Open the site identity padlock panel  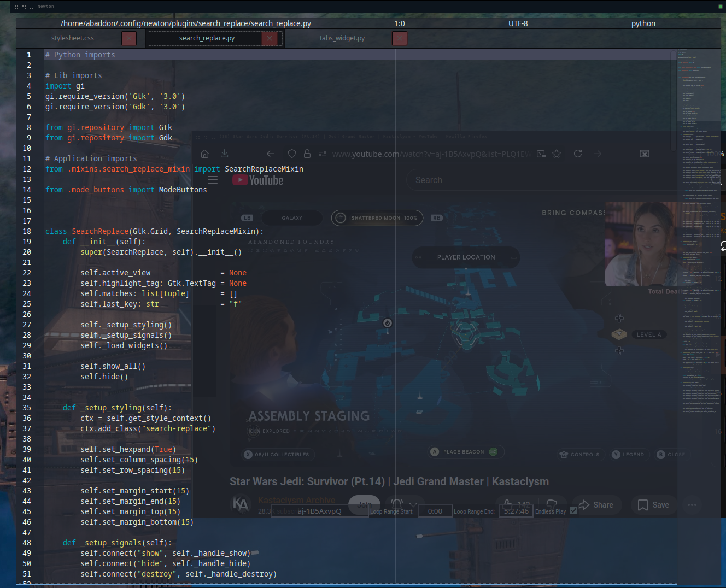[307, 154]
